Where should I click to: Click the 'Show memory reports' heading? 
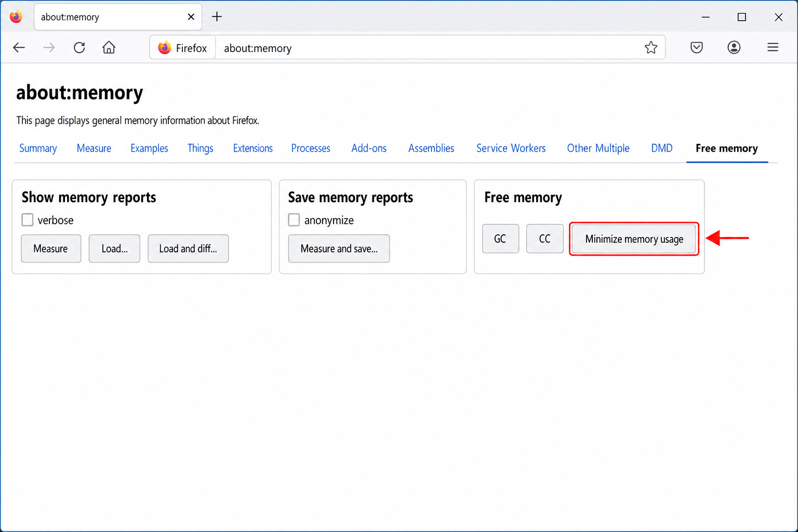pos(89,197)
